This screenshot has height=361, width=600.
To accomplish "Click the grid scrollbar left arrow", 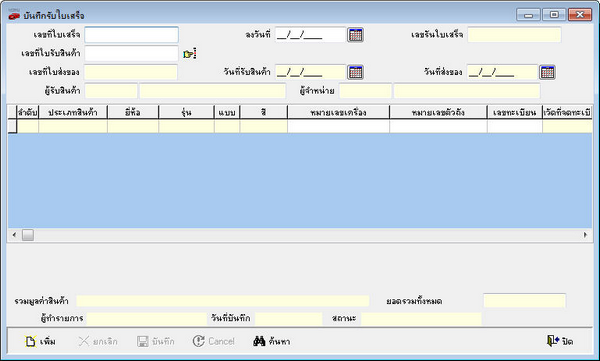I will point(14,235).
